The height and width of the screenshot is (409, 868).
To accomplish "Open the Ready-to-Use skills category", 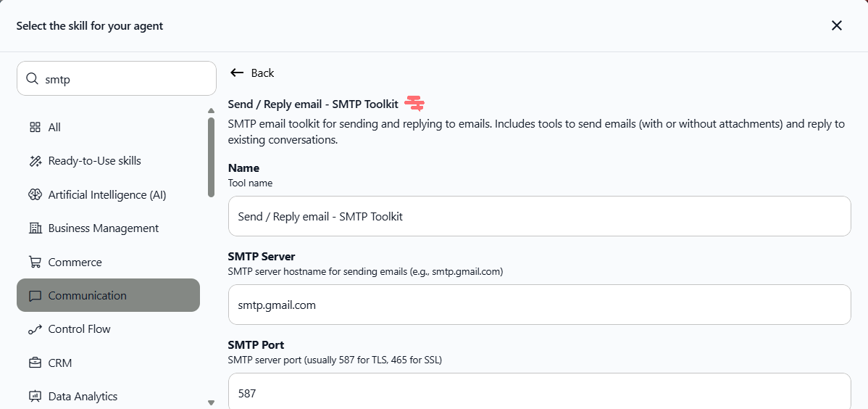I will point(94,161).
